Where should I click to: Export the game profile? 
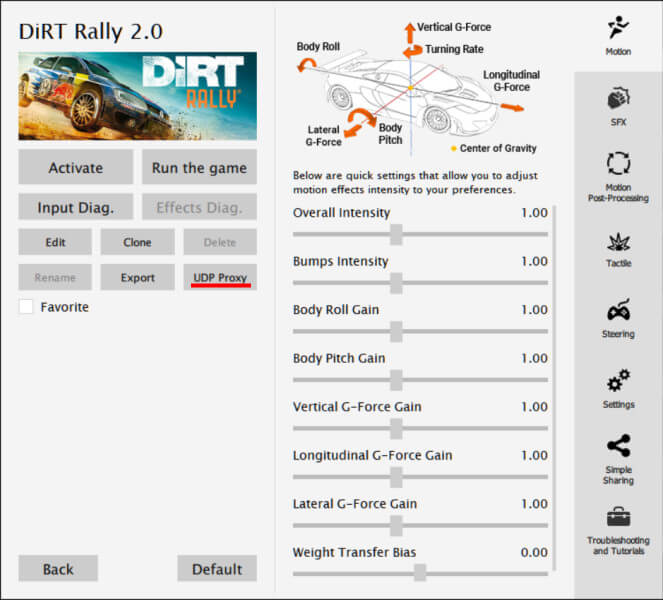click(x=137, y=277)
